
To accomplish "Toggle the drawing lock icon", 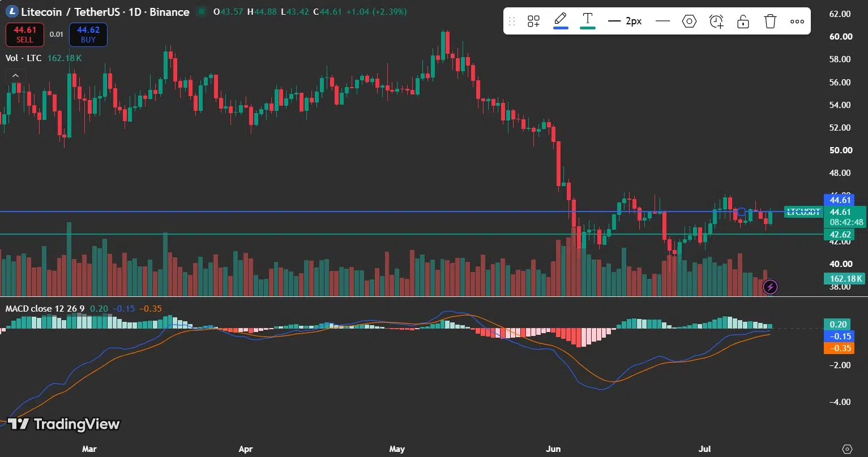I will pos(743,21).
